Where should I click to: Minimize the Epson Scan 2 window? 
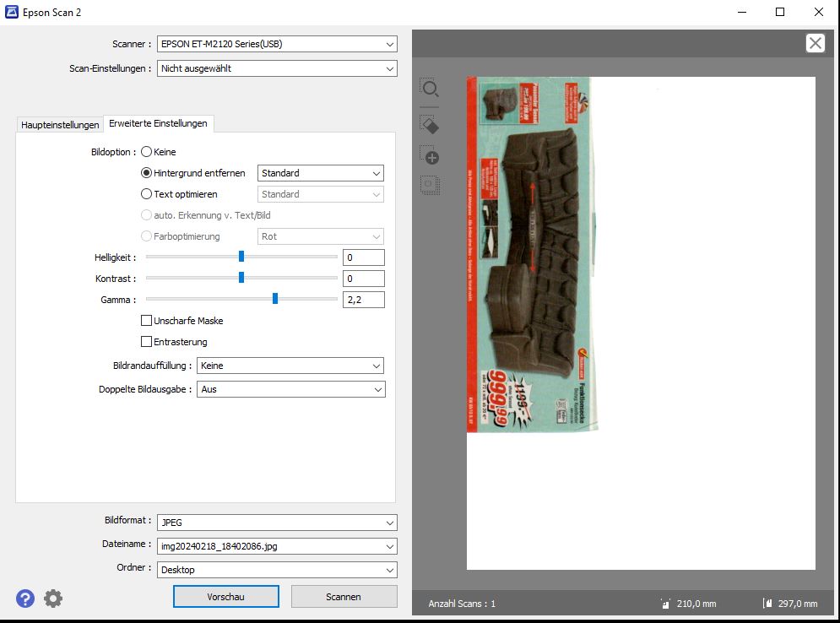pos(742,12)
